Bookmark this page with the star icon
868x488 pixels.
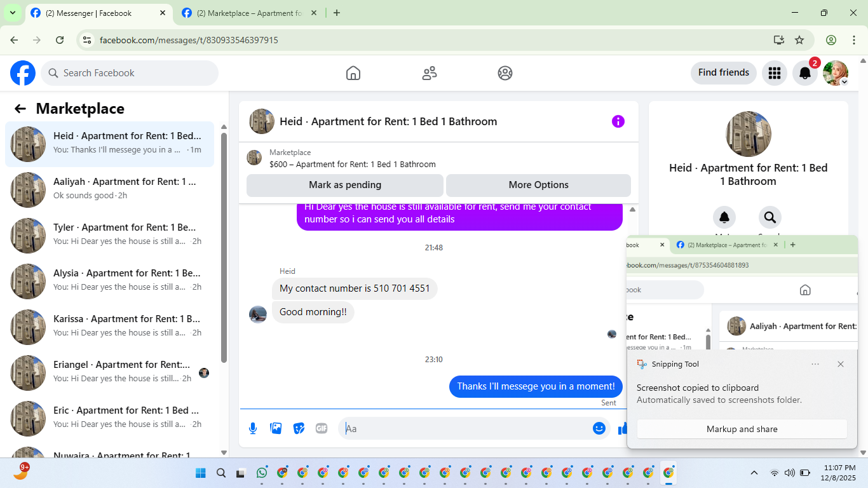799,40
